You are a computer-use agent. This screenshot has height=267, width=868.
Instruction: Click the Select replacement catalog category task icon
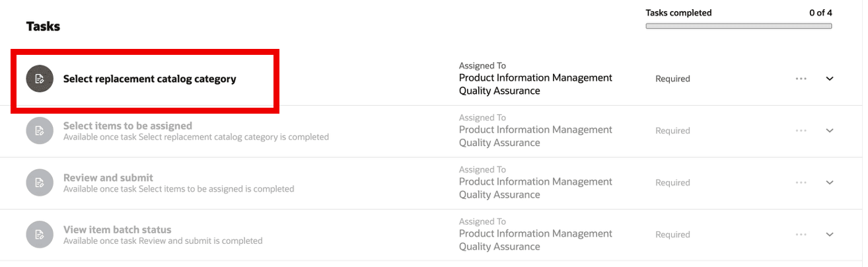40,79
